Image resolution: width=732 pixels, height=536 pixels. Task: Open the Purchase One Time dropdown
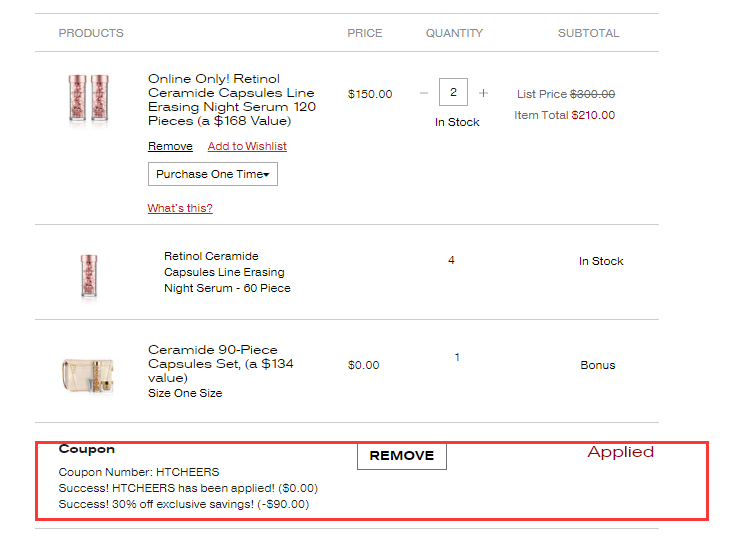(213, 174)
